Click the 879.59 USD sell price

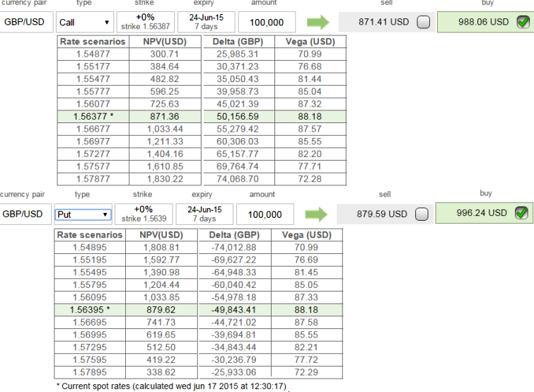click(x=382, y=214)
